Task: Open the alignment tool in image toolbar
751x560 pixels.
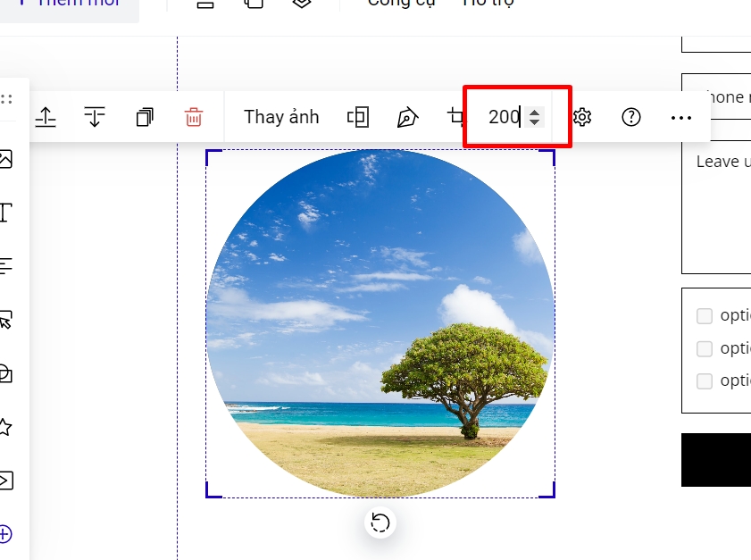Action: click(x=358, y=117)
